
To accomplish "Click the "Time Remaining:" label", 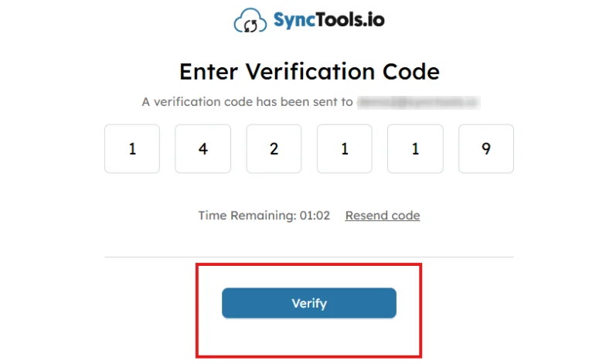I will pos(247,216).
